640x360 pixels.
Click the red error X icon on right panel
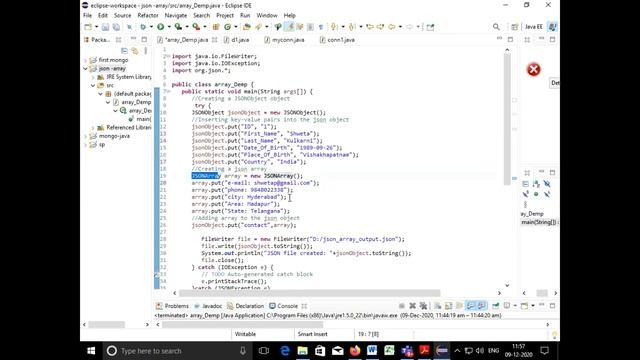pos(533,69)
